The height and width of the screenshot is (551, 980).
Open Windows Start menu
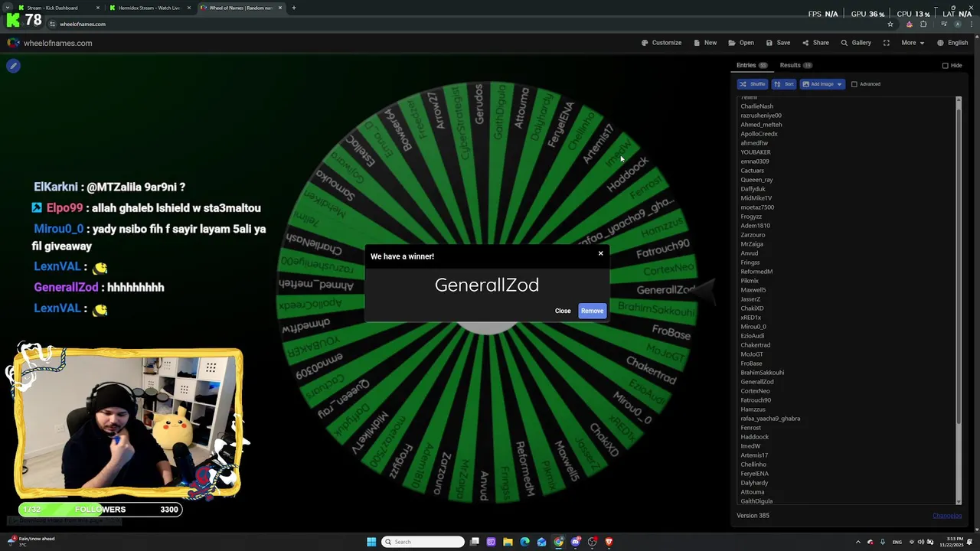371,542
